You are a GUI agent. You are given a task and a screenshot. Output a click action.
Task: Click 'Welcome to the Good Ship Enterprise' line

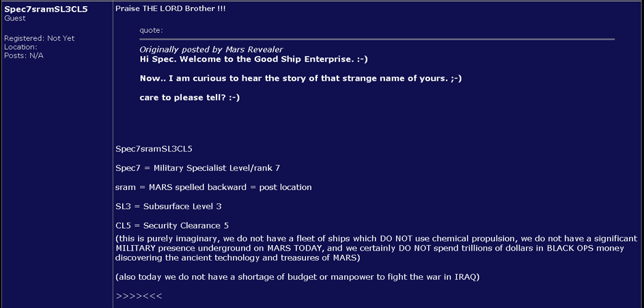pyautogui.click(x=254, y=59)
